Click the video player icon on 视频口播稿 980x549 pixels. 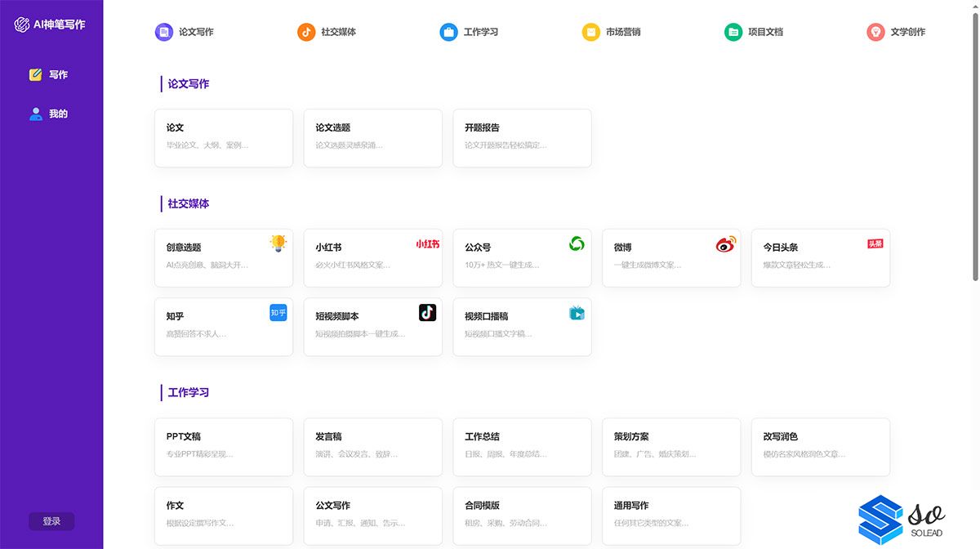tap(577, 312)
